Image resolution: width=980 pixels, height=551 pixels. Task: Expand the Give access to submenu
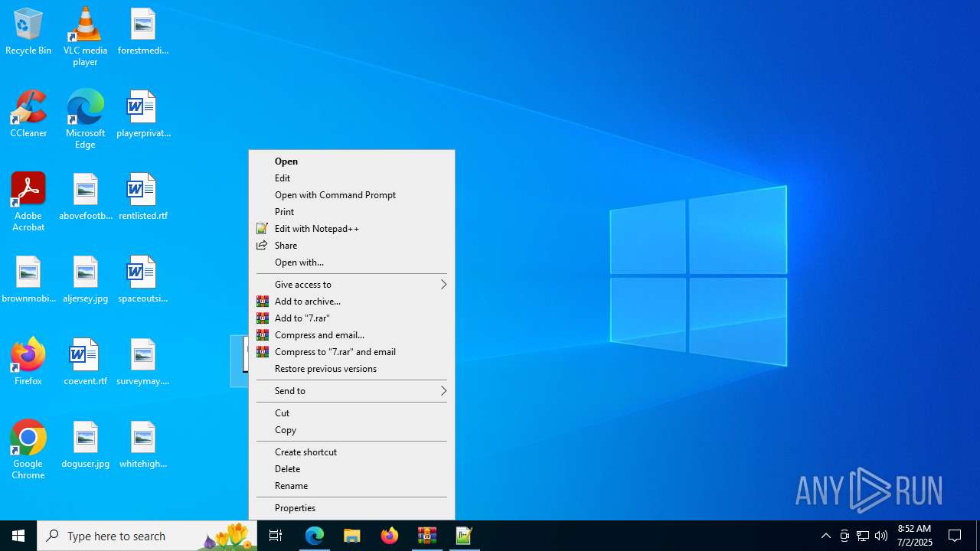(351, 285)
